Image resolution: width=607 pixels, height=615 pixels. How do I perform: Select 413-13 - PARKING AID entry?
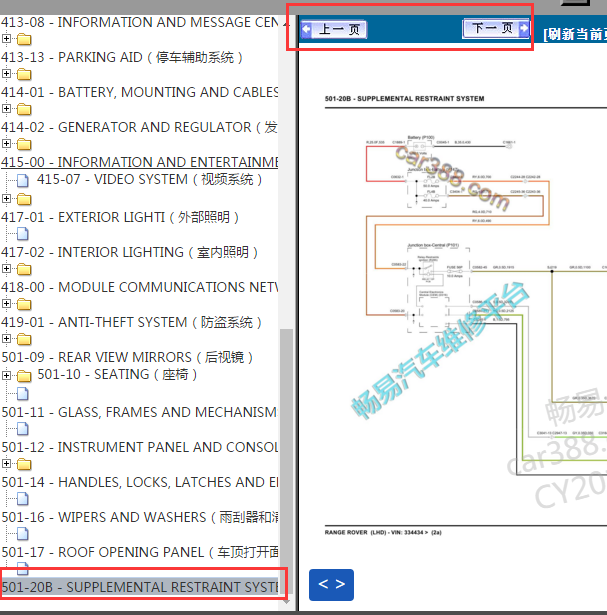tap(122, 57)
